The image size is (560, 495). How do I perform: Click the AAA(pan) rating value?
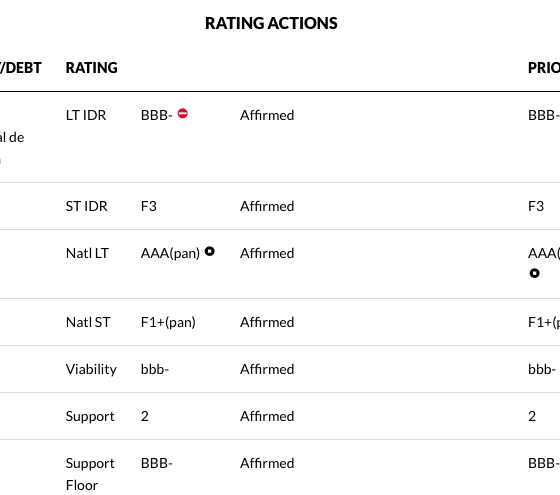[x=170, y=254]
